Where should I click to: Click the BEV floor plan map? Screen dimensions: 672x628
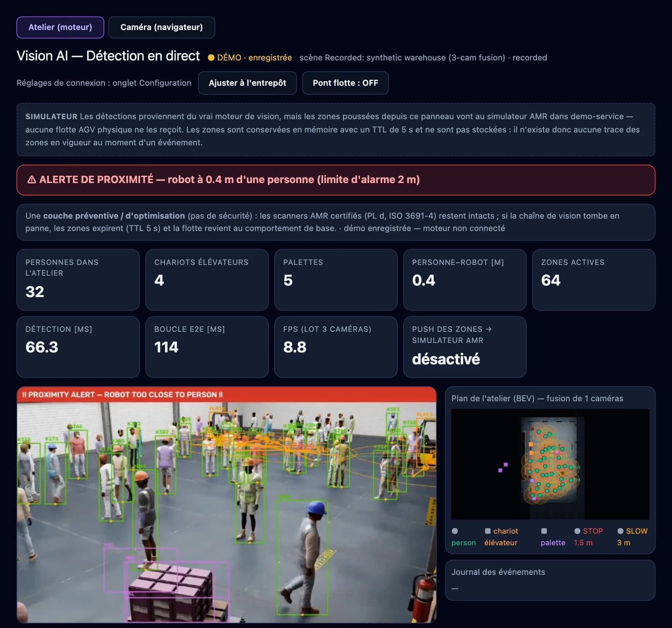550,464
